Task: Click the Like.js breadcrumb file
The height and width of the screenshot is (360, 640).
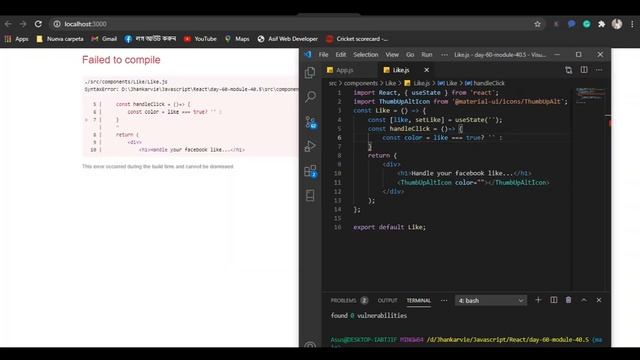Action: [417, 83]
